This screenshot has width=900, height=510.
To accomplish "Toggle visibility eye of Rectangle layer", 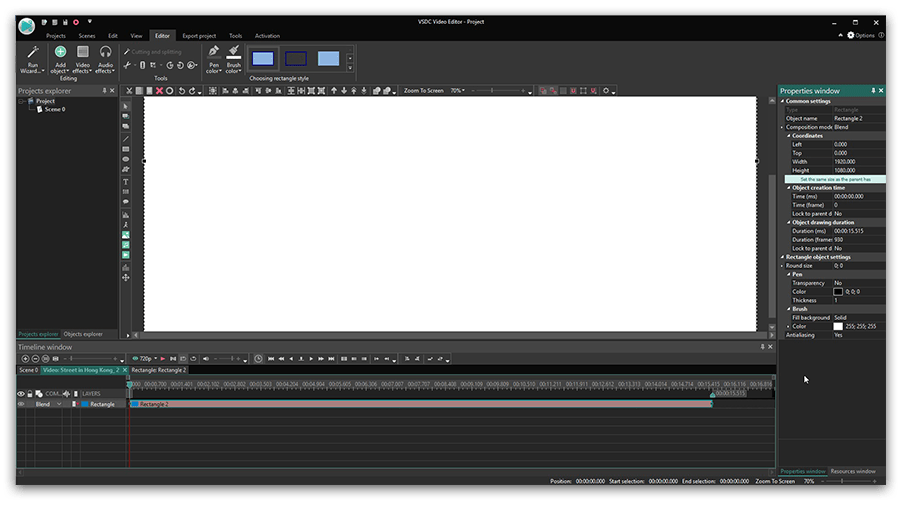I will click(21, 404).
